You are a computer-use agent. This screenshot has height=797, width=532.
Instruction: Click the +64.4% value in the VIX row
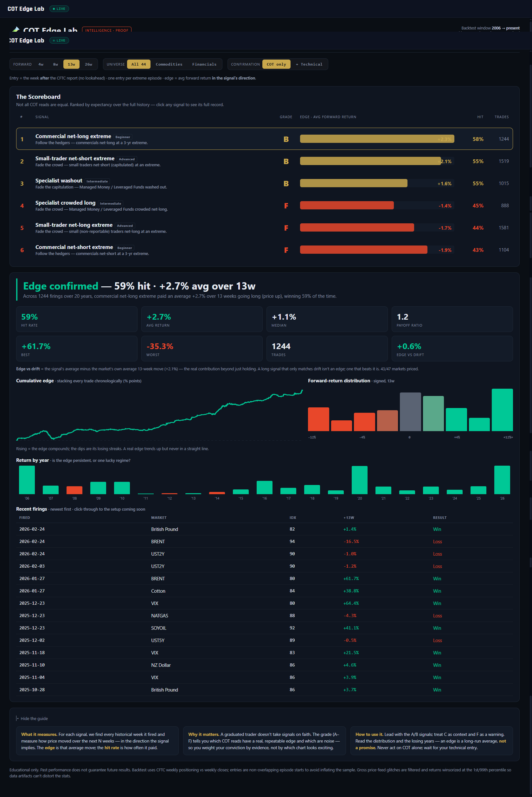[x=351, y=603]
